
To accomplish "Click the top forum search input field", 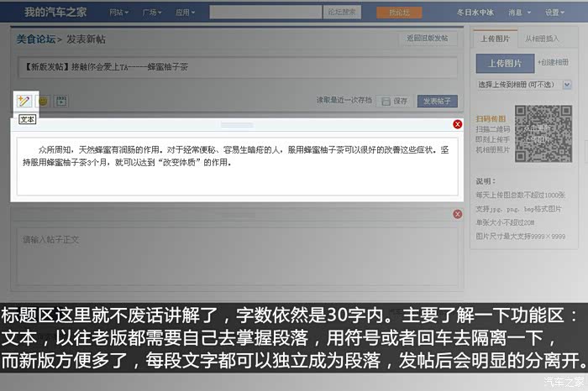I will (x=265, y=13).
